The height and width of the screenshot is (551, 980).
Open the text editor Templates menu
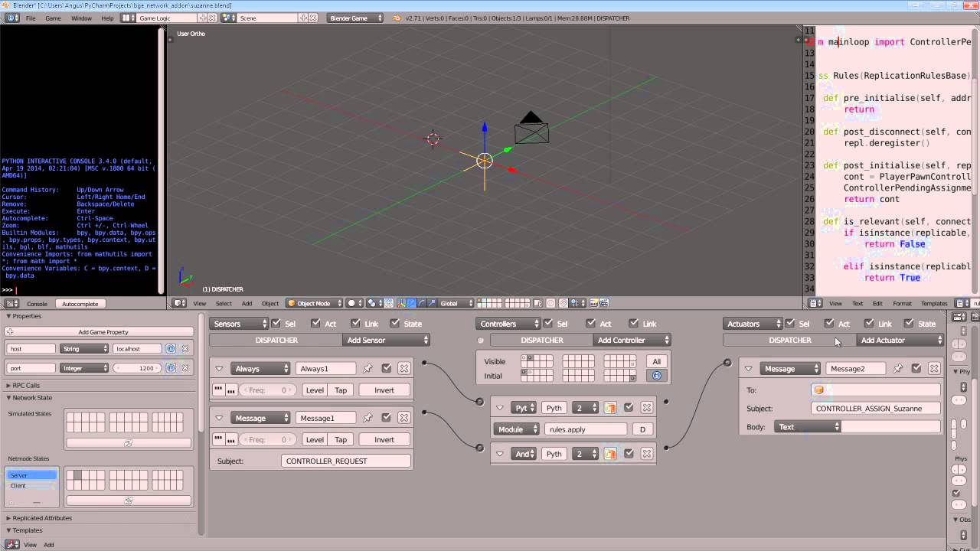(934, 304)
